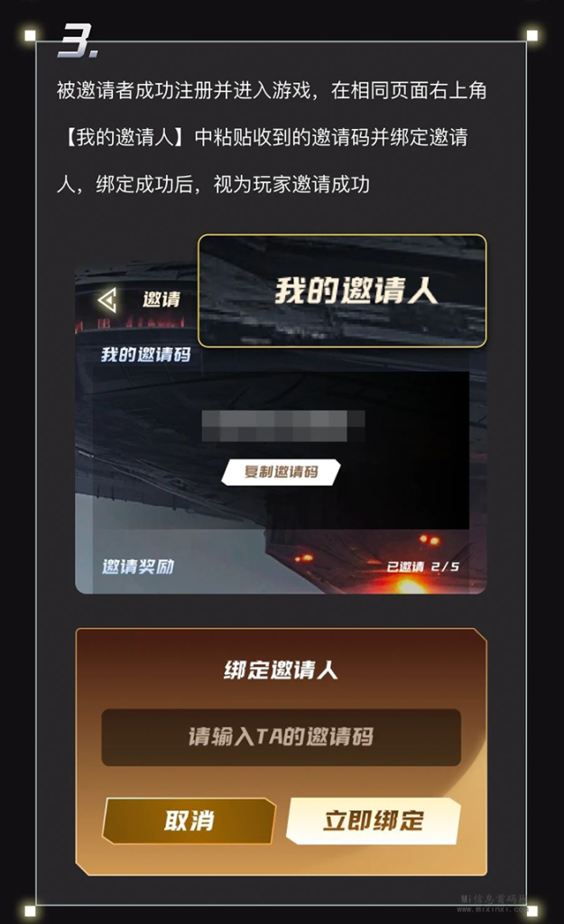The width and height of the screenshot is (564, 924).
Task: Select the blurred invite code
Action: [282, 426]
